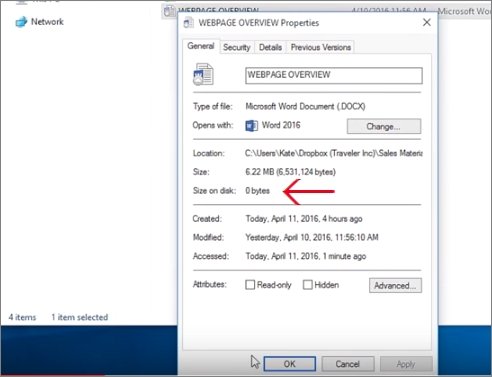The image size is (492, 377).
Task: Switch to the General tab
Action: tap(201, 46)
